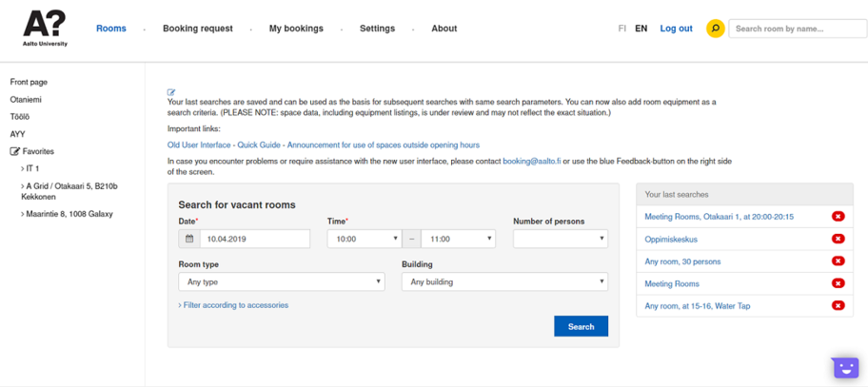Viewport: 868px width, 387px height.
Task: Open the Building dropdown
Action: point(504,282)
